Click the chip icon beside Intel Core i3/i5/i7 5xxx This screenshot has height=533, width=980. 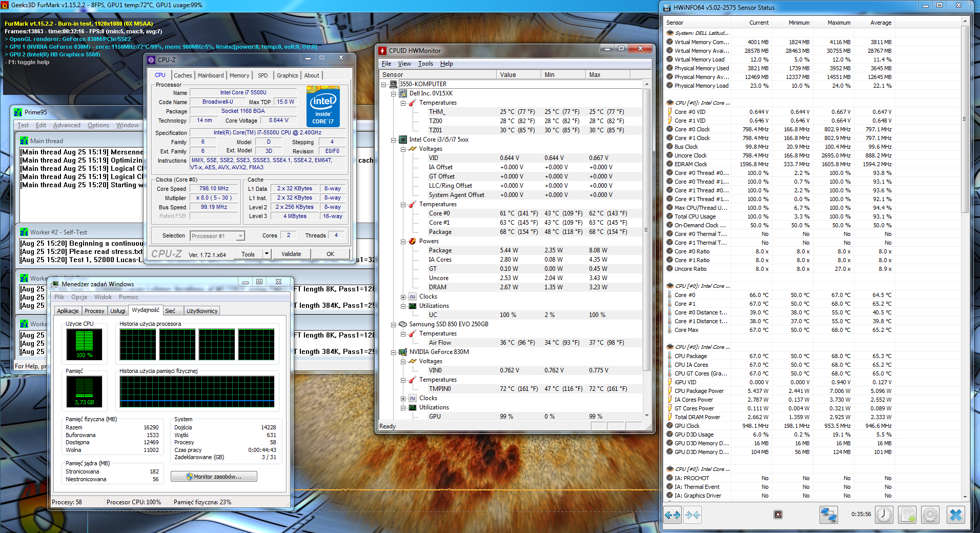click(x=403, y=140)
